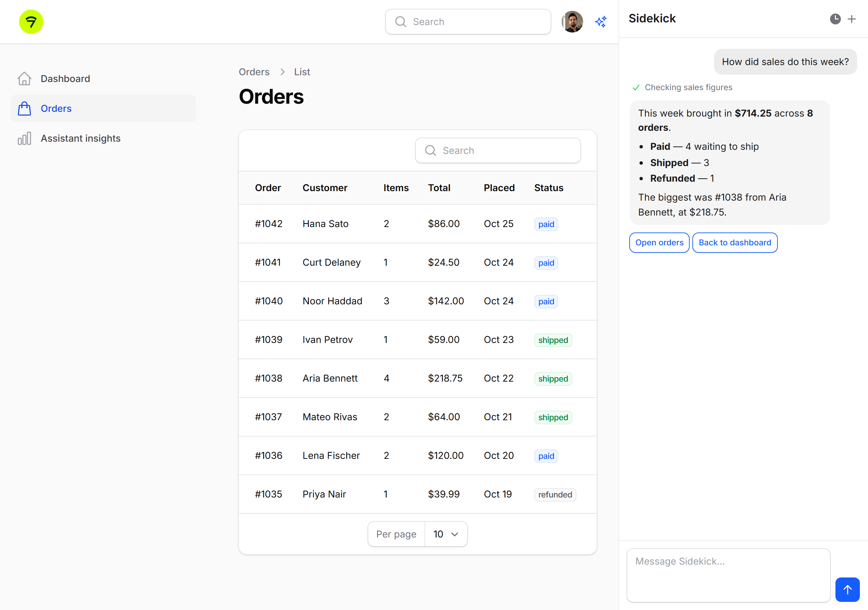Click the Assistant insights bar chart icon
The image size is (868, 610).
24,138
